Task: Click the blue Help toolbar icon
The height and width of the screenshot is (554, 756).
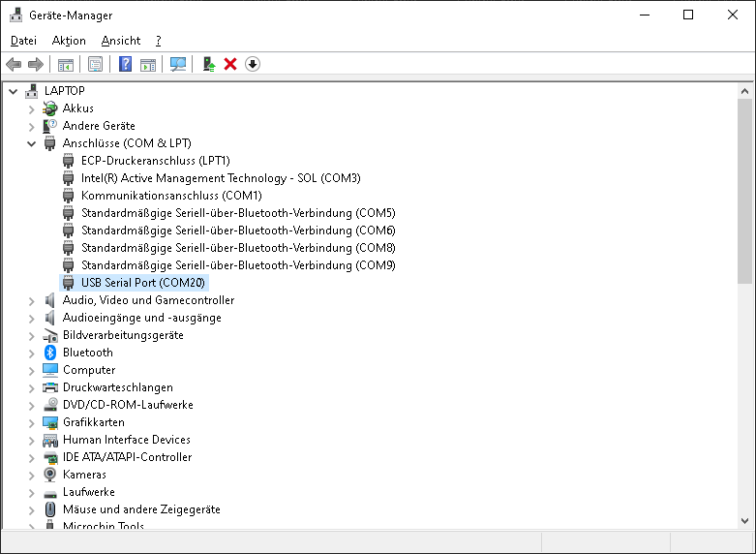Action: coord(125,64)
